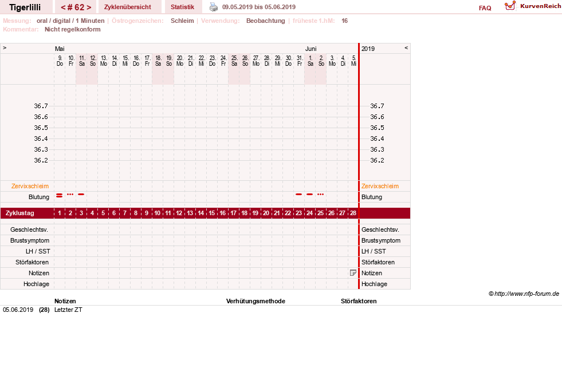Click the KurvenReich text link
This screenshot has width=562, height=392.
point(540,6)
